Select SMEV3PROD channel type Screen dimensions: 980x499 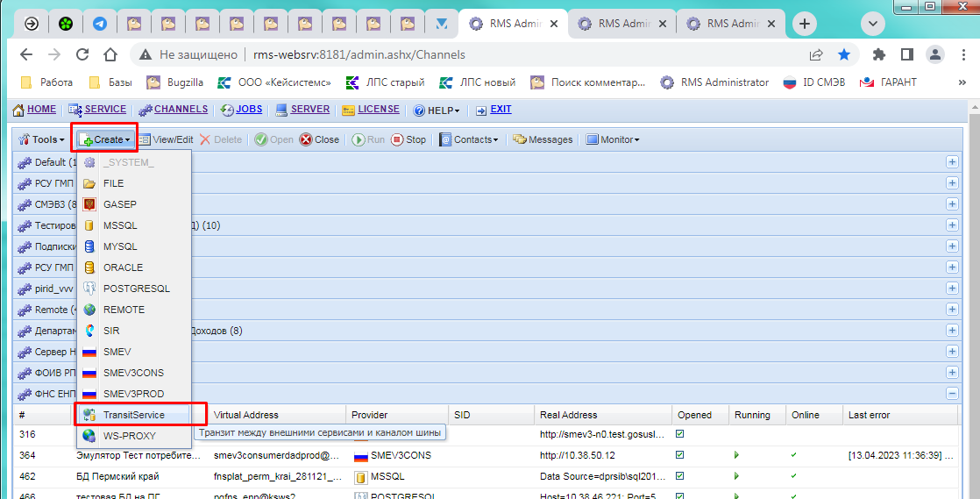pos(134,394)
